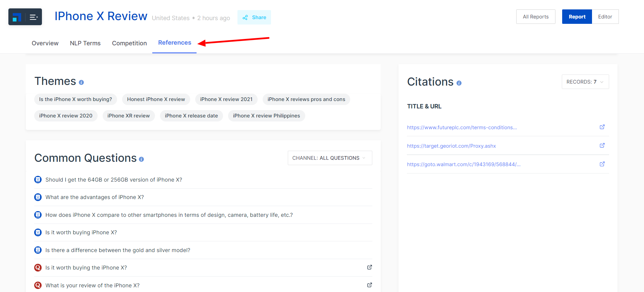Select theme 'Honest iPhone X review'
Viewport: 644px width, 292px height.
pos(156,99)
